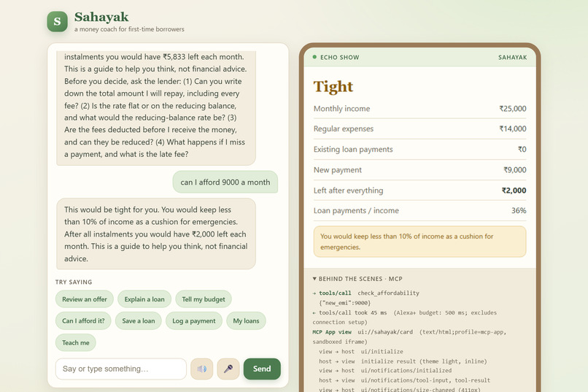Click the 36% ratio value
The height and width of the screenshot is (392, 588).
click(519, 210)
